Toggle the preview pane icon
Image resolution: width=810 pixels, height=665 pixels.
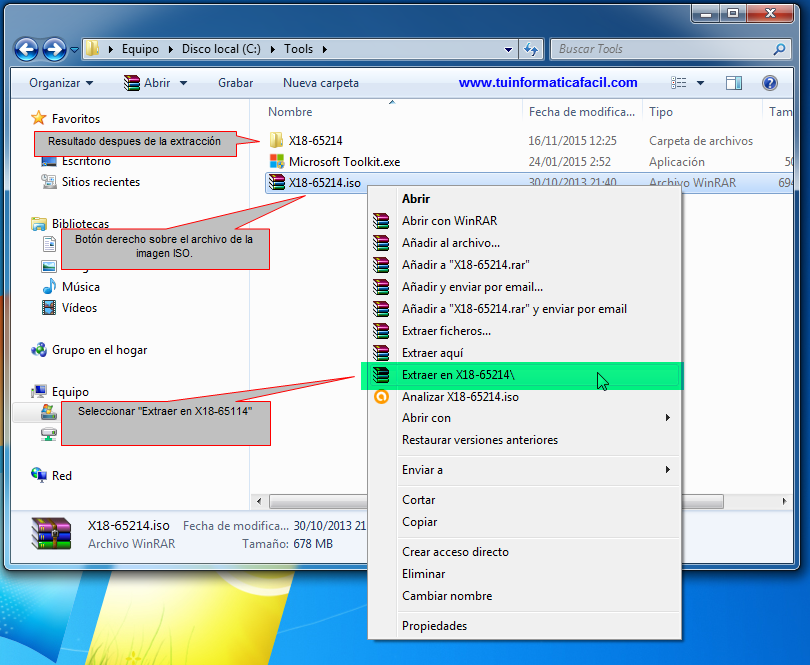[734, 83]
